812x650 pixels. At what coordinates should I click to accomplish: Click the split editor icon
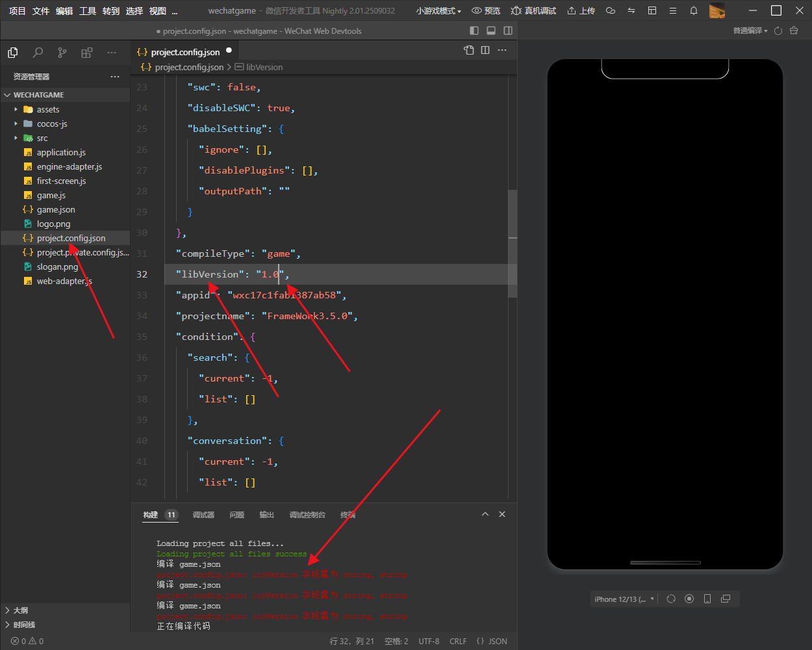tap(485, 50)
